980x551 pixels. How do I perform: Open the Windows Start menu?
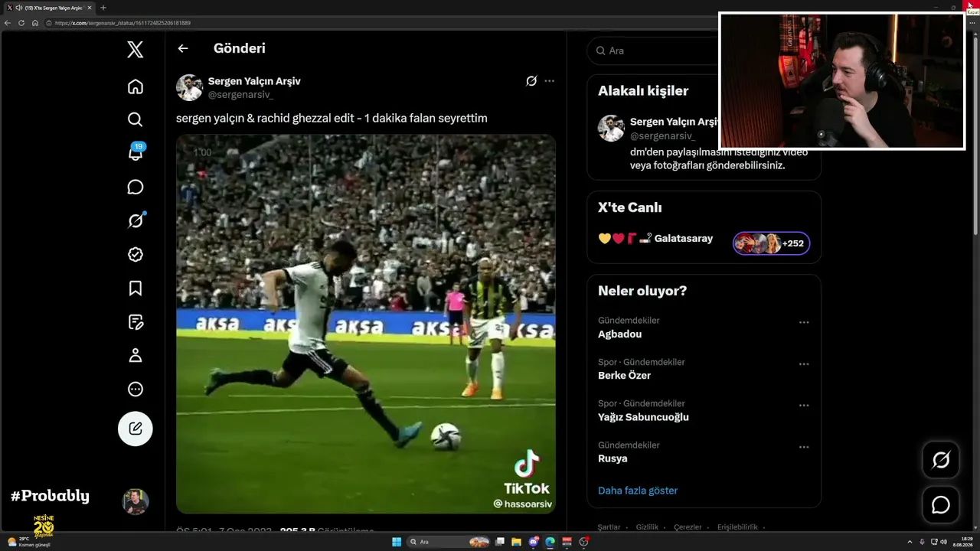[397, 542]
